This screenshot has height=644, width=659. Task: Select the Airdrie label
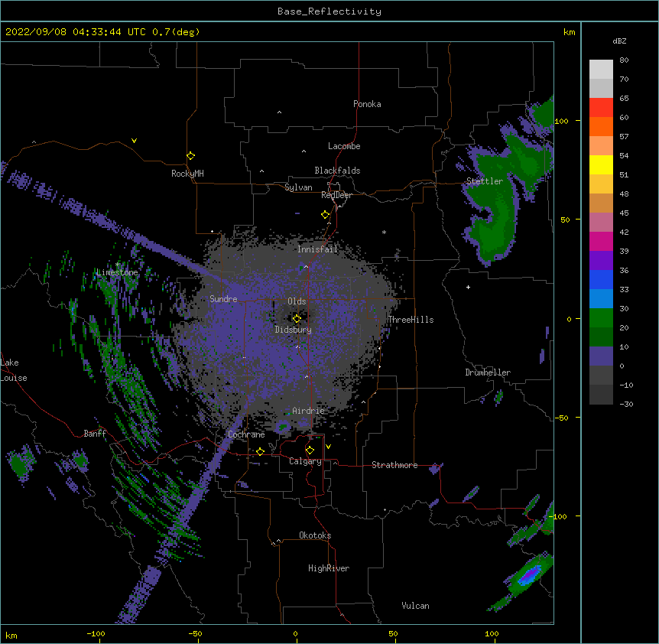click(308, 411)
